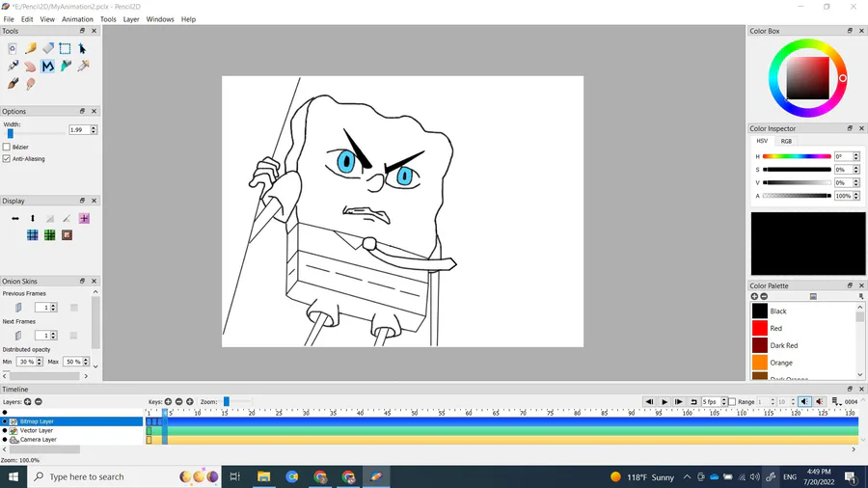Select the Vector Layer row

(72, 430)
